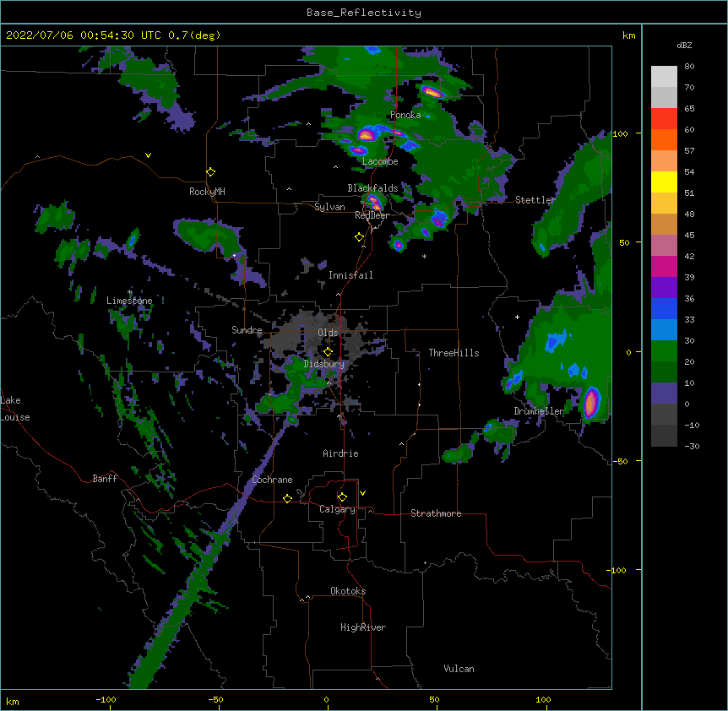Select the yellow 51–54 dBZ legend swatch
The width and height of the screenshot is (728, 711).
pos(664,182)
